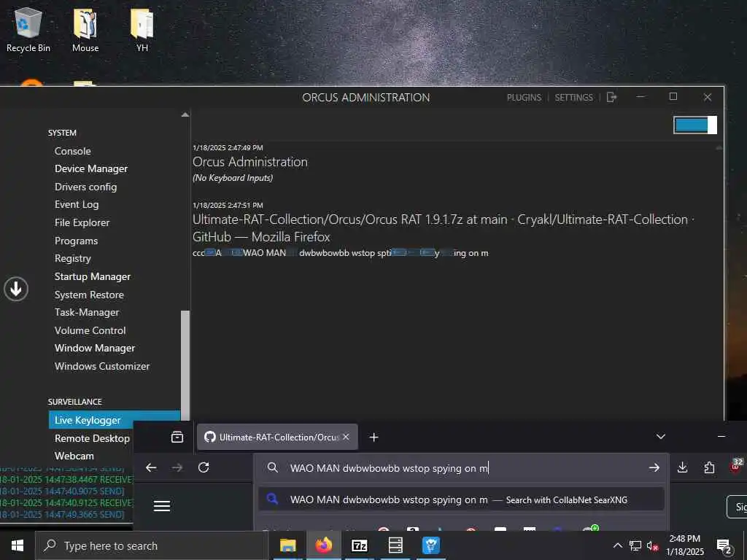Screen dimensions: 747x560
Task: Go forward in Firefox
Action: 177,467
